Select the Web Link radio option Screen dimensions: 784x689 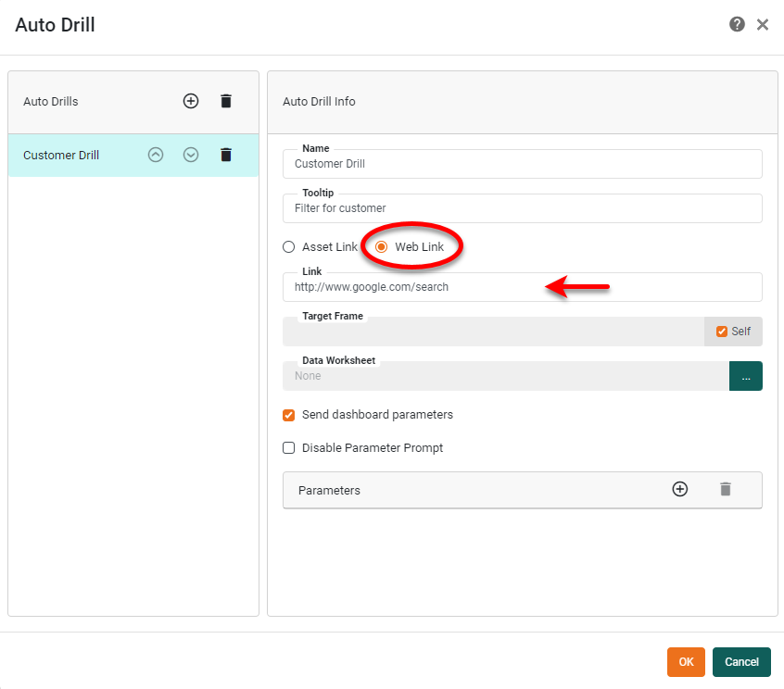tap(381, 247)
